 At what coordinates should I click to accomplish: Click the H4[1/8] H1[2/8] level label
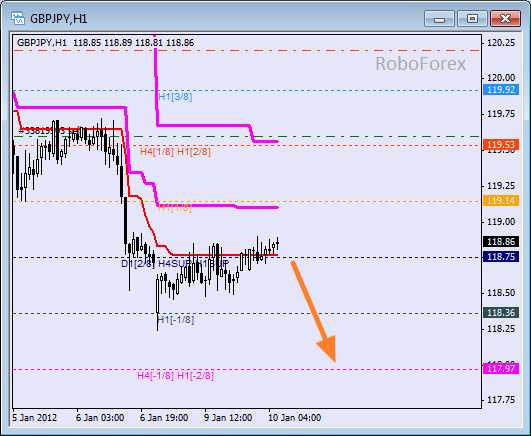tap(175, 151)
